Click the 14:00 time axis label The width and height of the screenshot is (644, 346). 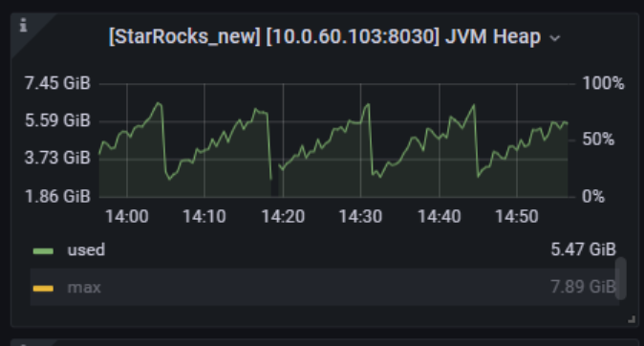coord(127,217)
